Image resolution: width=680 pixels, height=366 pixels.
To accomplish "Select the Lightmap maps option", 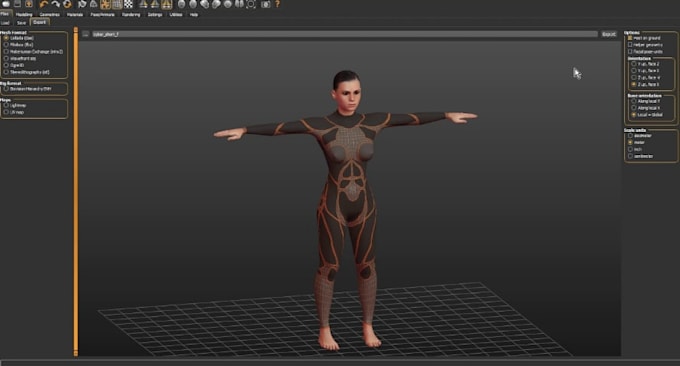I will coord(15,105).
